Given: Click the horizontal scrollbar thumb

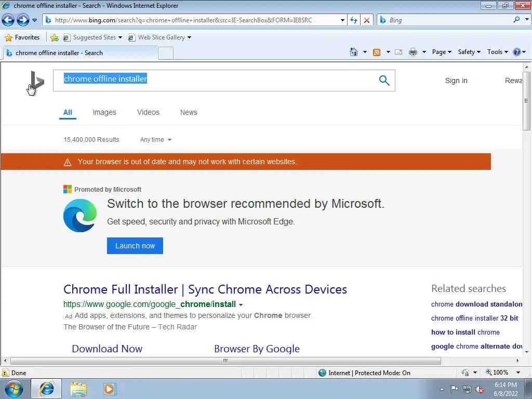Looking at the screenshot, I should coord(225,361).
